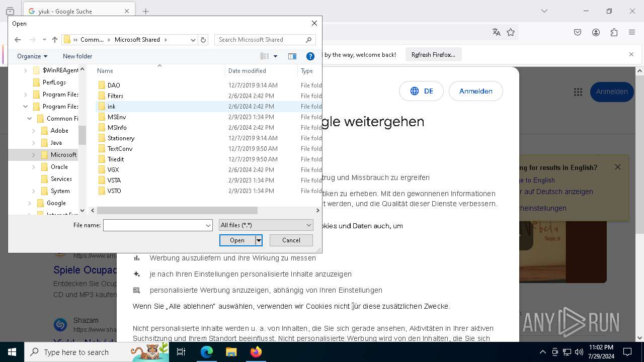Sort files by Date modified column

coord(261,71)
